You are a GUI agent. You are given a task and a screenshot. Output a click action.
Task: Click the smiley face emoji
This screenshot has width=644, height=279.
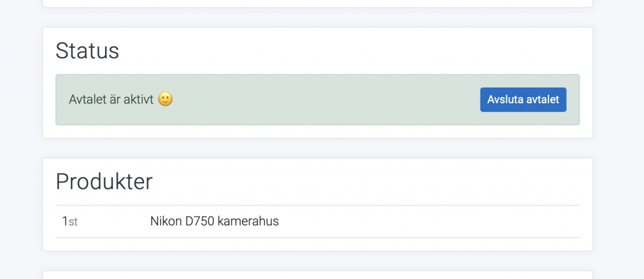(x=165, y=99)
